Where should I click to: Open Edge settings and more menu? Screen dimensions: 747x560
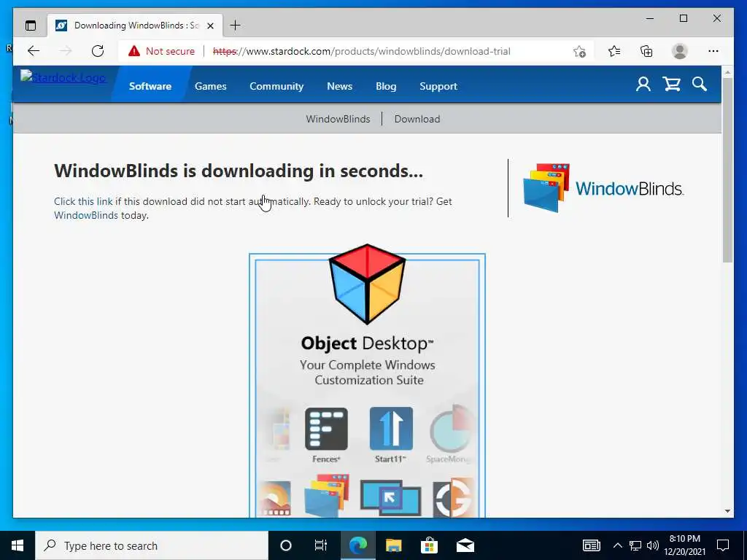pyautogui.click(x=713, y=51)
